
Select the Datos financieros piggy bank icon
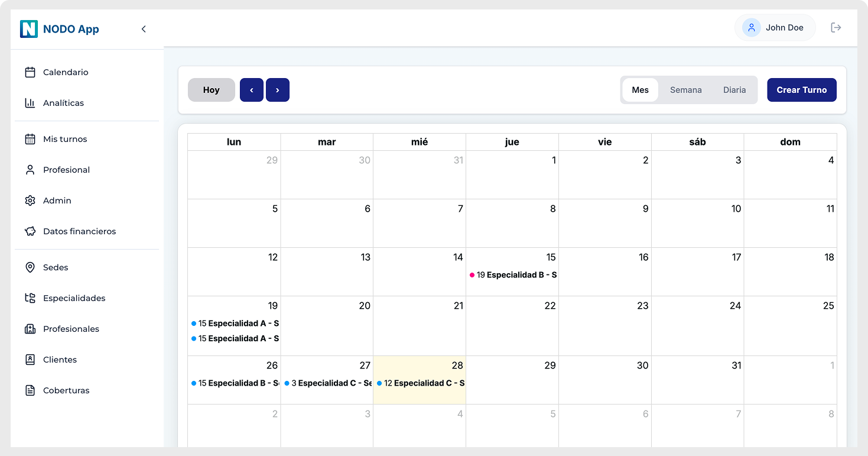point(30,231)
